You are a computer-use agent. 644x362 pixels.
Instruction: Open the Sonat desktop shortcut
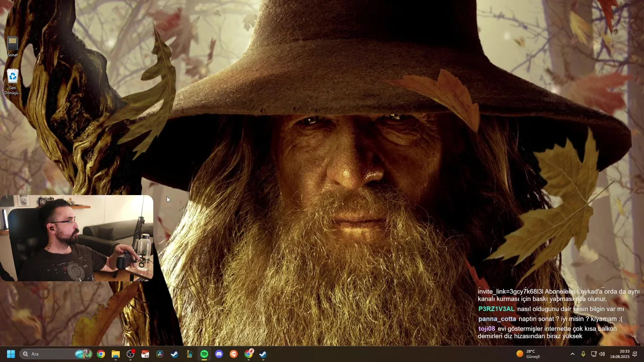[13, 47]
